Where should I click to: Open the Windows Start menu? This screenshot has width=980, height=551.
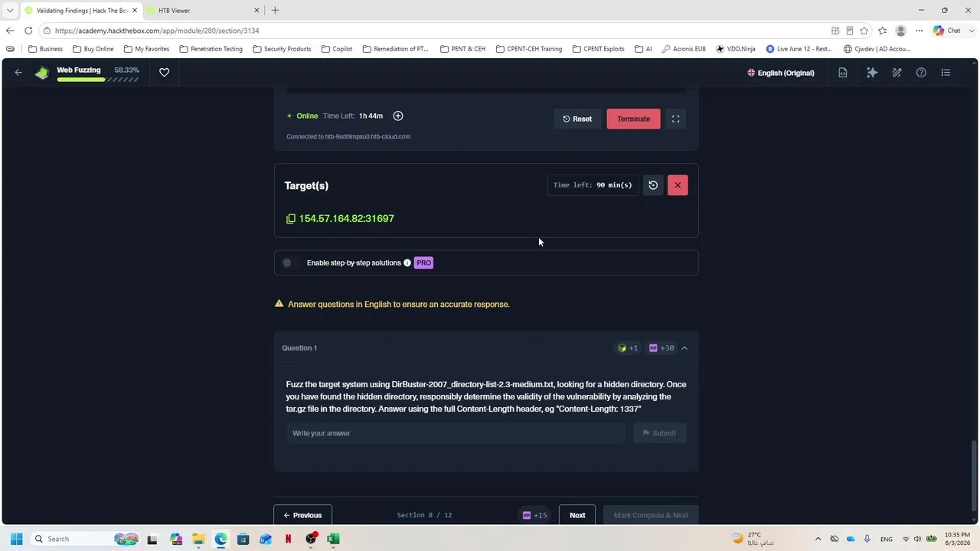[16, 539]
